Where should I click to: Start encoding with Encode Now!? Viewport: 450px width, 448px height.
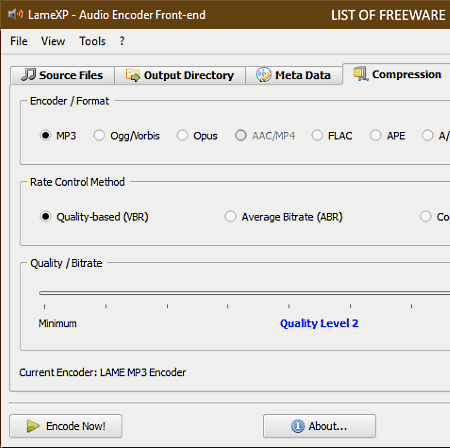pos(66,426)
